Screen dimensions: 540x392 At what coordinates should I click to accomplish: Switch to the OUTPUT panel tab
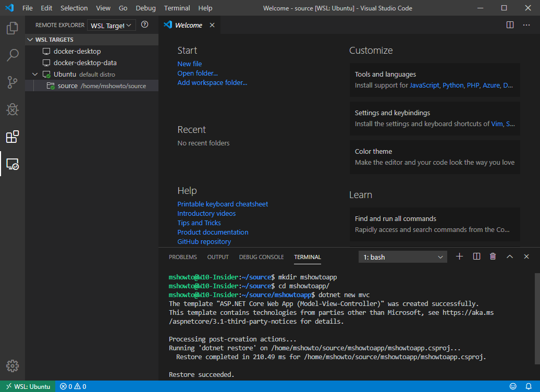(218, 257)
